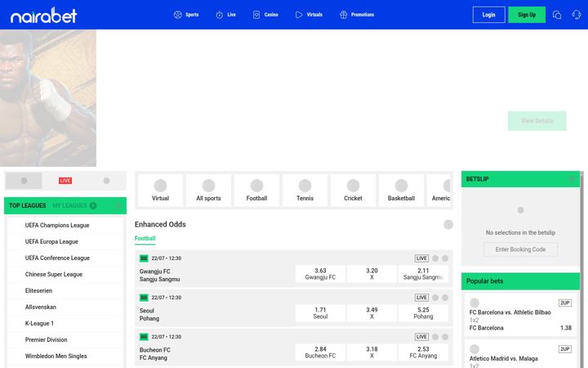This screenshot has height=368, width=588.
Task: Open UEFA Champions League
Action: pos(65,226)
